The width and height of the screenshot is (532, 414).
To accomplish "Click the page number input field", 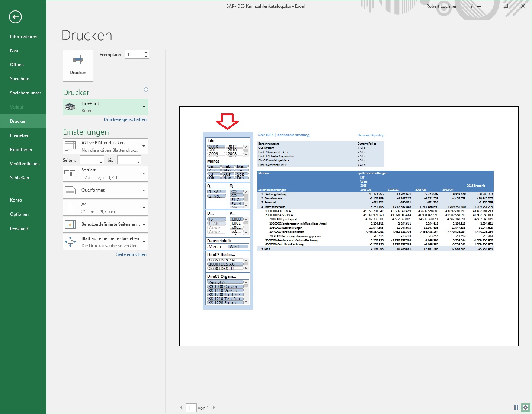I will [x=191, y=407].
